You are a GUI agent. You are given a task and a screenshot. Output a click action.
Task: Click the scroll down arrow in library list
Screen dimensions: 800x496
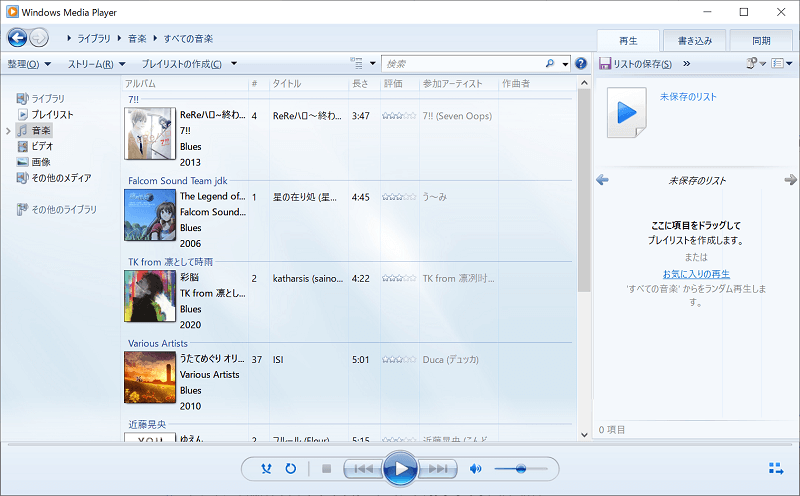(x=584, y=435)
